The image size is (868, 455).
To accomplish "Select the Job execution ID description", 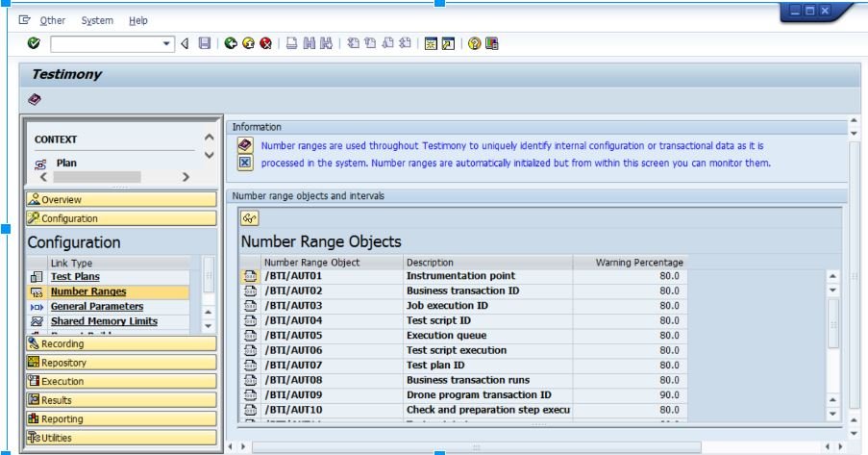I will (487, 306).
